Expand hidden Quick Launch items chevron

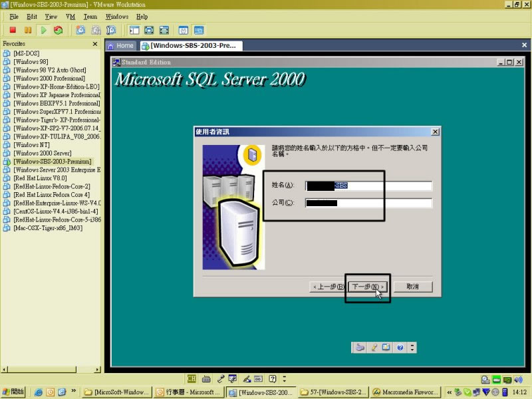pyautogui.click(x=73, y=390)
